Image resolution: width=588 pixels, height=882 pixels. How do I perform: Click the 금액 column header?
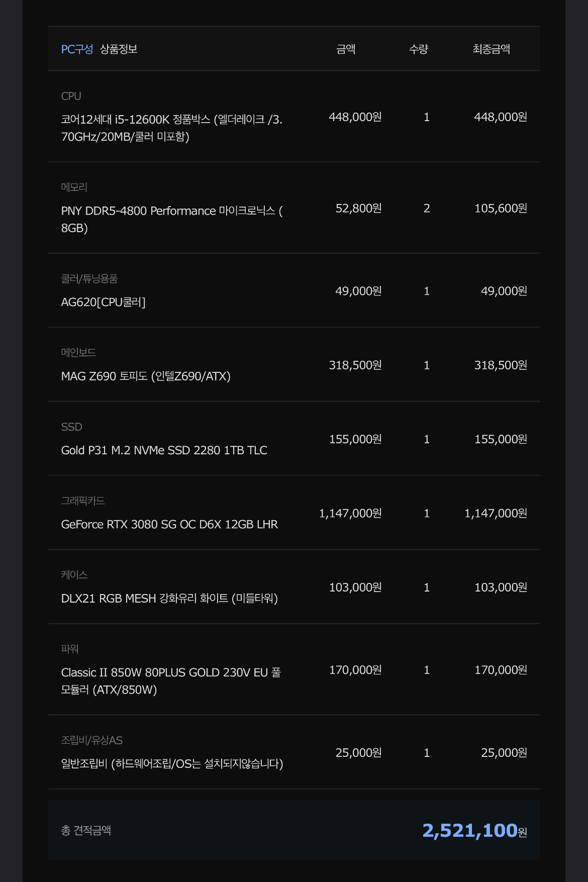tap(346, 49)
